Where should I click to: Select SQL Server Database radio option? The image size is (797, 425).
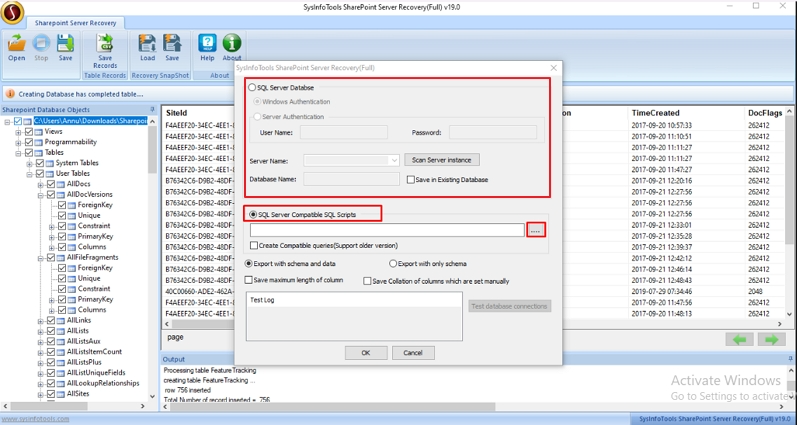point(253,88)
